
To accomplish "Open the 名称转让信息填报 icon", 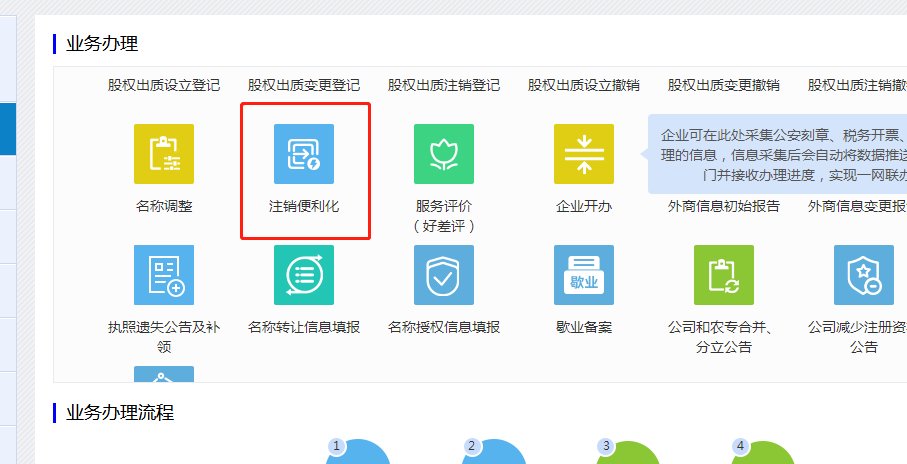I will (304, 275).
